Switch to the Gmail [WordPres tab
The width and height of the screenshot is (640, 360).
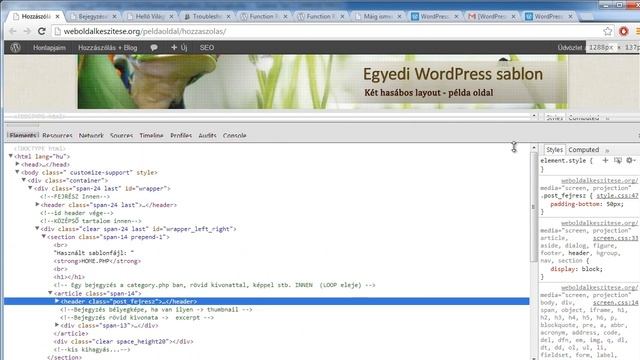491,17
